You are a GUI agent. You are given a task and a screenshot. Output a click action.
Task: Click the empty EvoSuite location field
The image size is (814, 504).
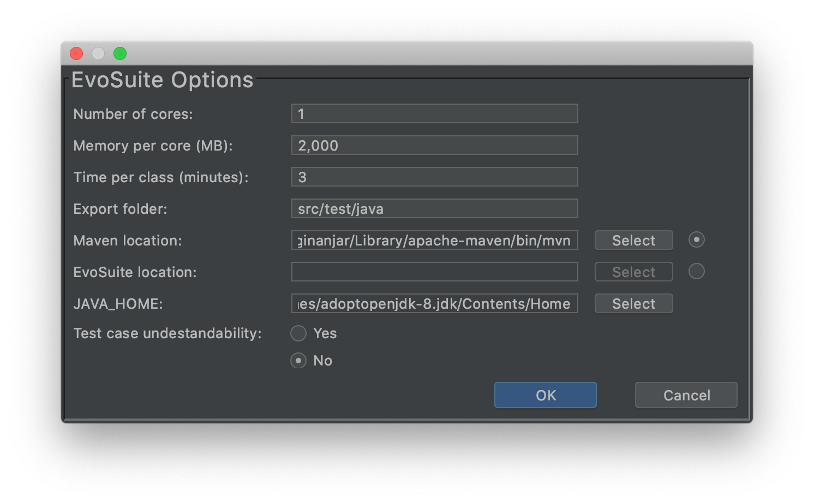(x=434, y=272)
